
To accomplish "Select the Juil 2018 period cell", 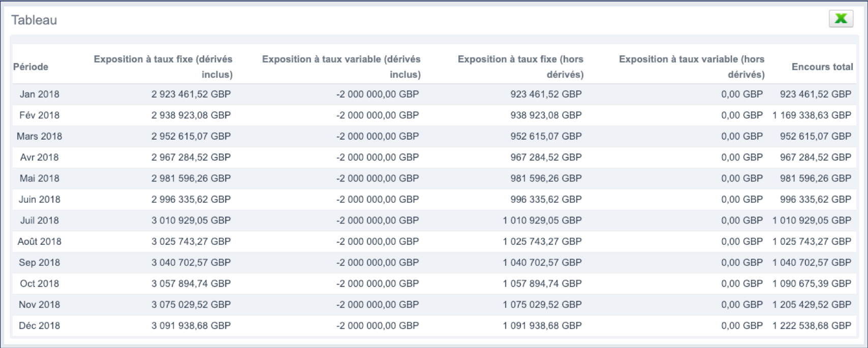I will (40, 220).
